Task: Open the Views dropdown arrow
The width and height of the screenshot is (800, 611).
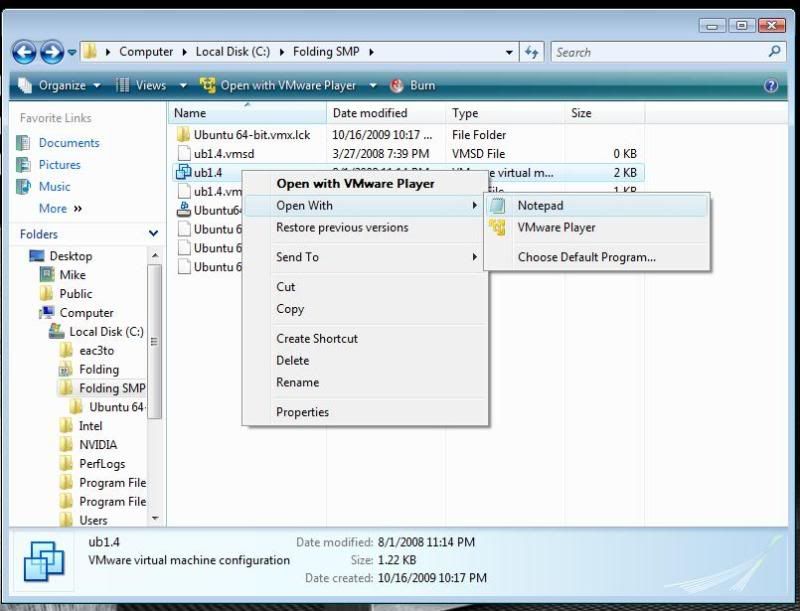Action: [x=183, y=86]
